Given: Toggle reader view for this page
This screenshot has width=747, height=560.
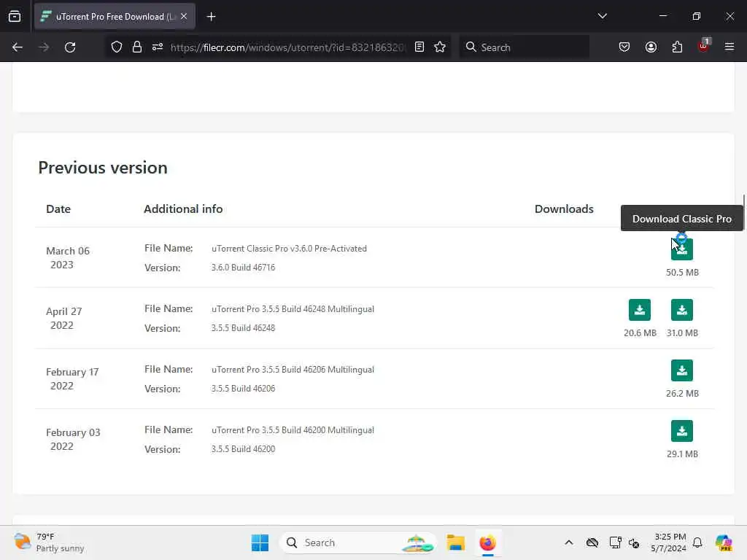Looking at the screenshot, I should [x=419, y=47].
